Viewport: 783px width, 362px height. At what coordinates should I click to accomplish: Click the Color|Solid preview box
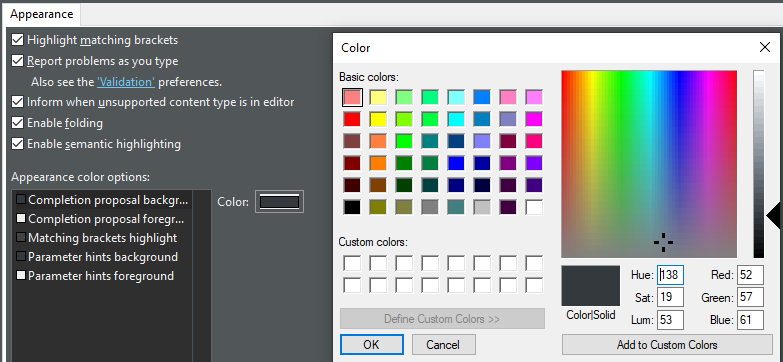click(590, 286)
